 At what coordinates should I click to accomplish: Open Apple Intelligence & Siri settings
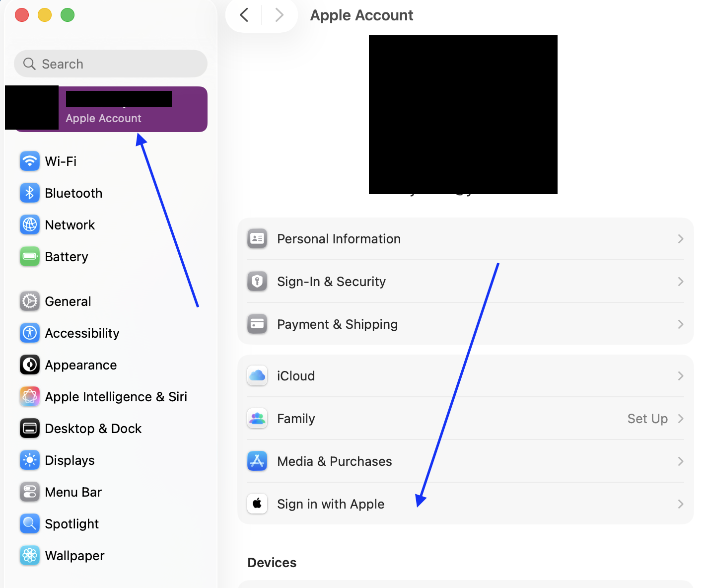pyautogui.click(x=111, y=397)
